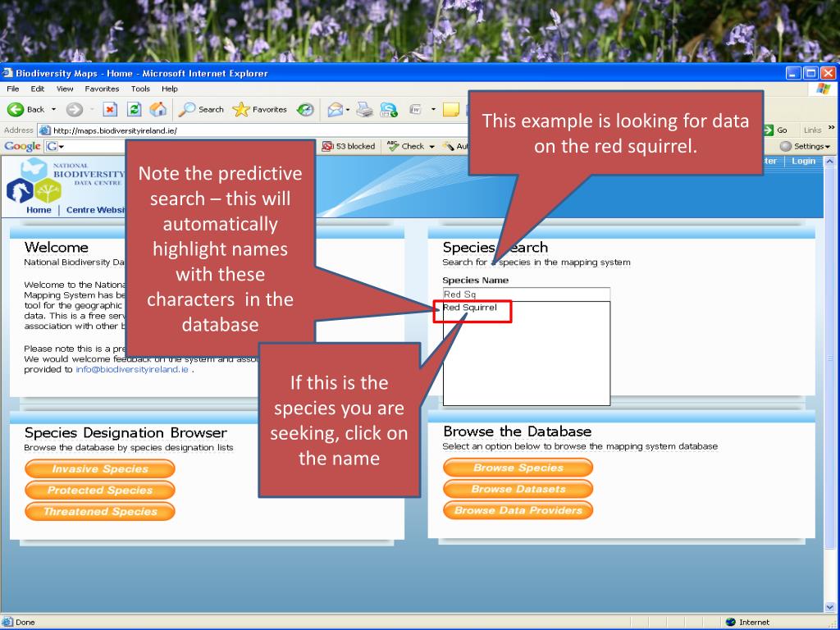The width and height of the screenshot is (840, 630).
Task: Expand the Back button history dropdown
Action: click(x=53, y=109)
